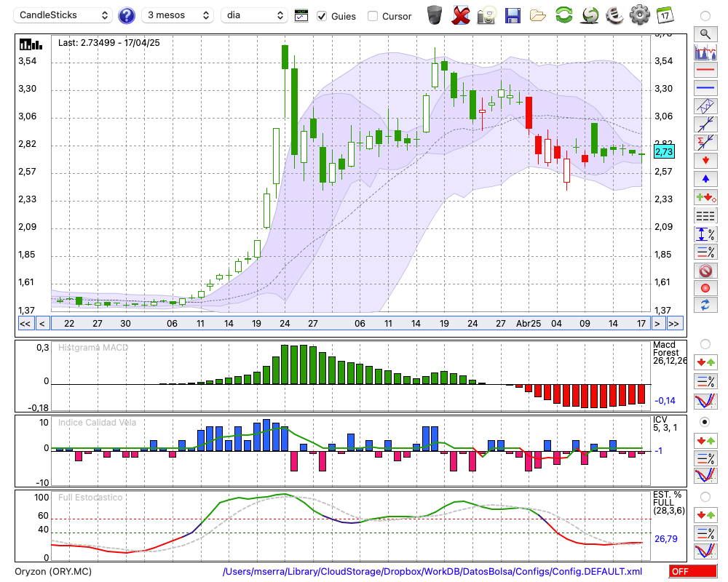The height and width of the screenshot is (582, 728).
Task: Click the 'ICV 5, 3, 1' indicator label
Action: tap(665, 423)
